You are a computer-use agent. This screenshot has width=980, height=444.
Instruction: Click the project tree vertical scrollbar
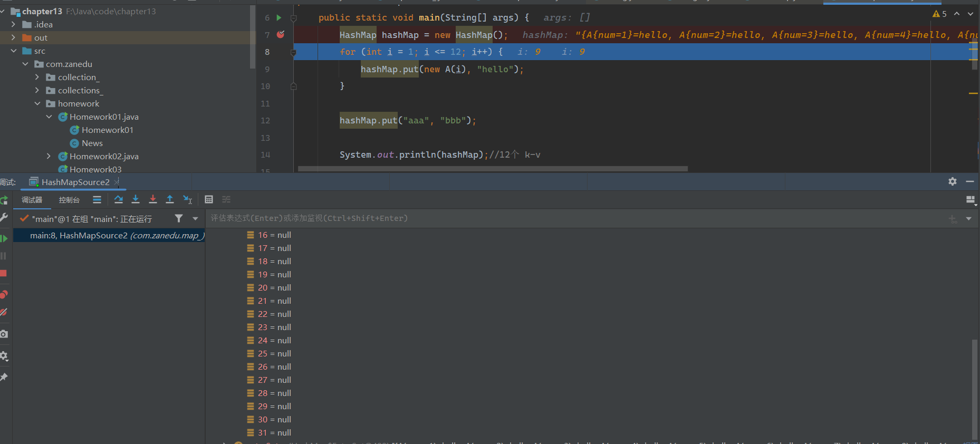pos(253,36)
